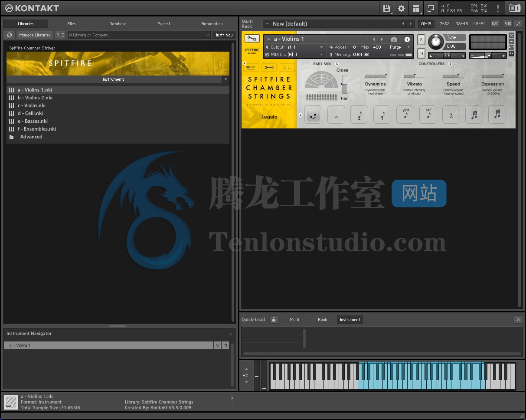The height and width of the screenshot is (420, 526).
Task: Click the Native Instruments logo
Action: 514,8
